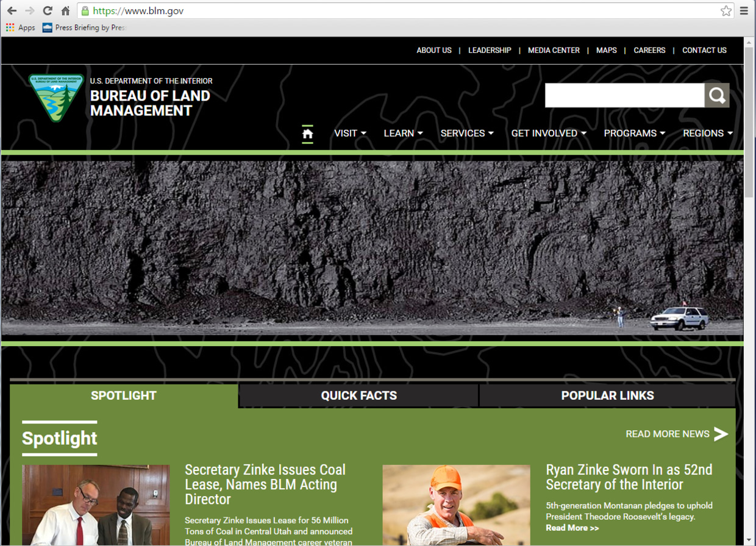This screenshot has height=546, width=756.
Task: Expand the Get Involved dropdown menu
Action: coord(549,133)
